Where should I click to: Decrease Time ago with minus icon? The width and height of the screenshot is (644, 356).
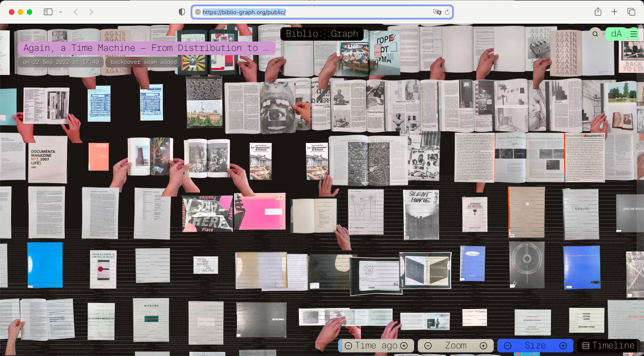(348, 346)
